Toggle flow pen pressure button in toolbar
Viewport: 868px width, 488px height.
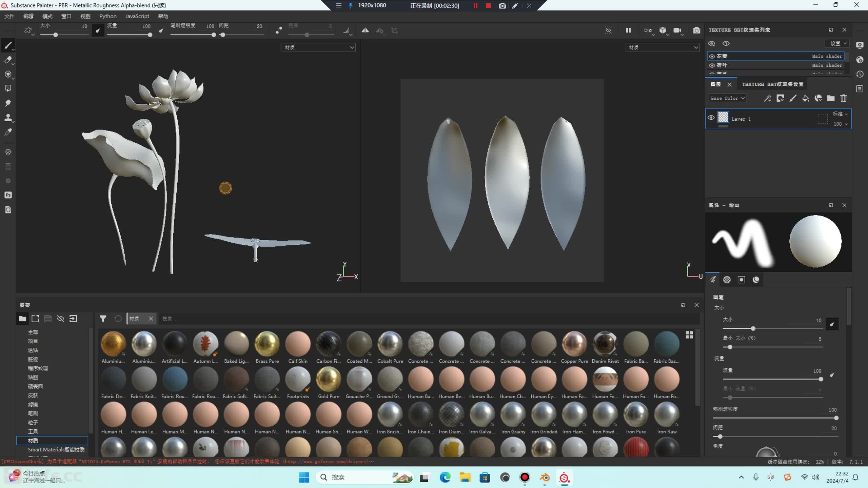click(161, 31)
